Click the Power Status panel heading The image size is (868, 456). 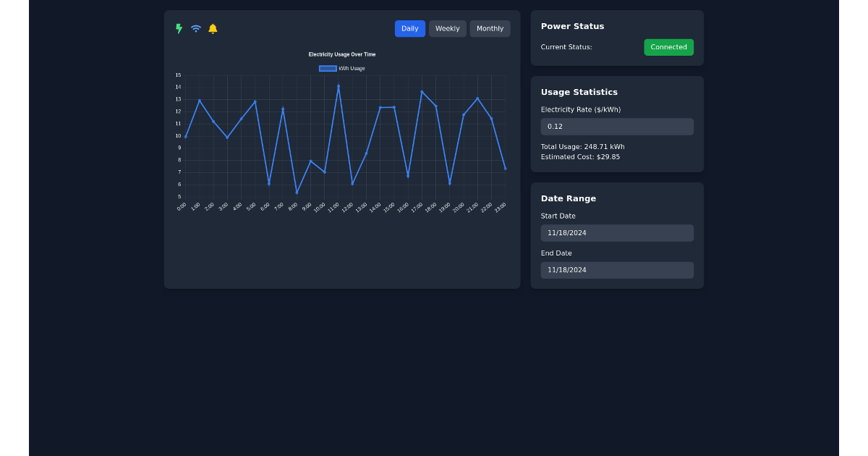coord(572,26)
